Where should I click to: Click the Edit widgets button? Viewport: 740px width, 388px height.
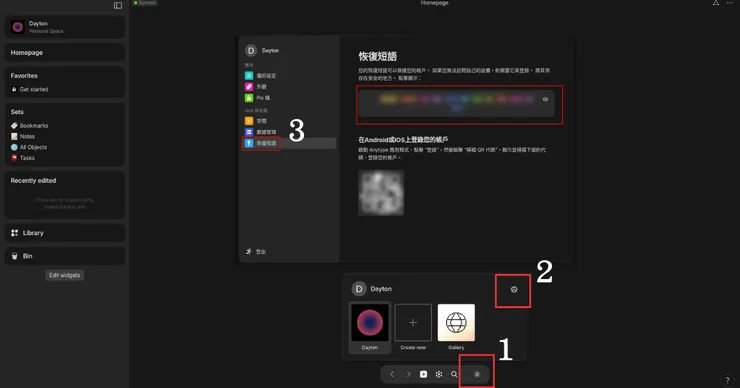pyautogui.click(x=65, y=275)
